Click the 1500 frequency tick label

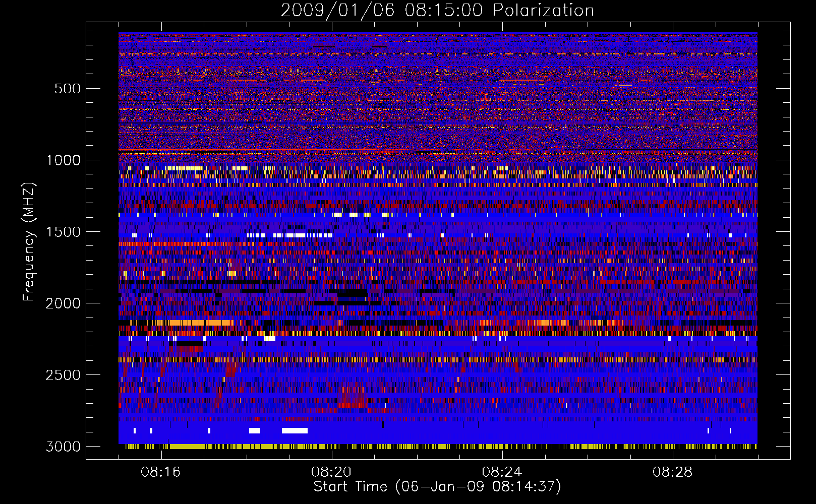click(63, 232)
